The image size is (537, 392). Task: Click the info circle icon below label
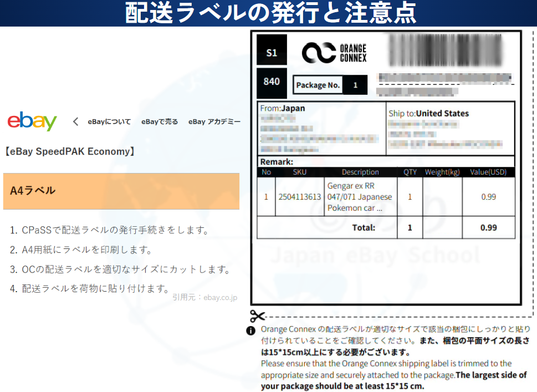point(251,330)
